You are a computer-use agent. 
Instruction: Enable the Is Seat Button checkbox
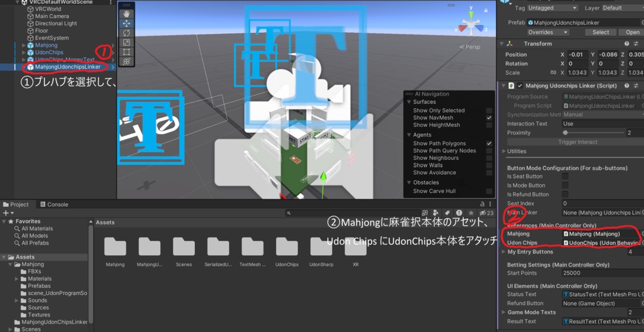point(565,176)
